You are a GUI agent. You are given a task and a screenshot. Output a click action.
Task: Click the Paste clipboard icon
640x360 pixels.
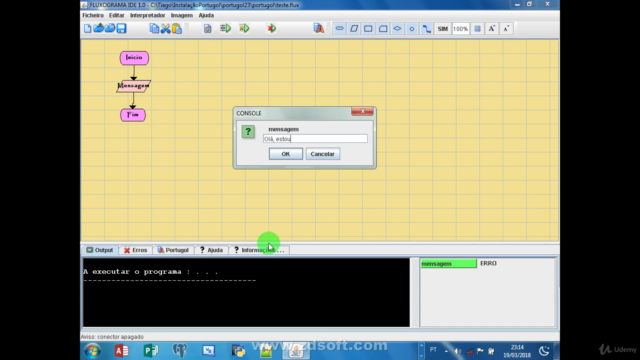click(x=177, y=28)
